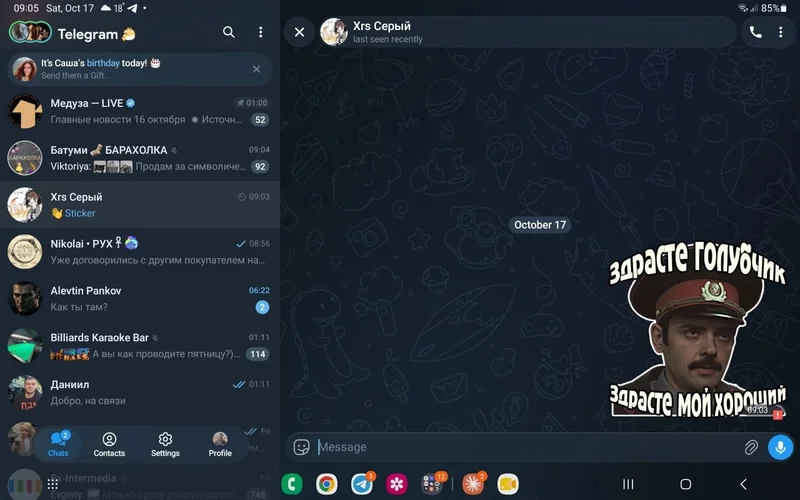Close the open Xrs Серый conversation
The height and width of the screenshot is (500, 800).
(x=299, y=32)
